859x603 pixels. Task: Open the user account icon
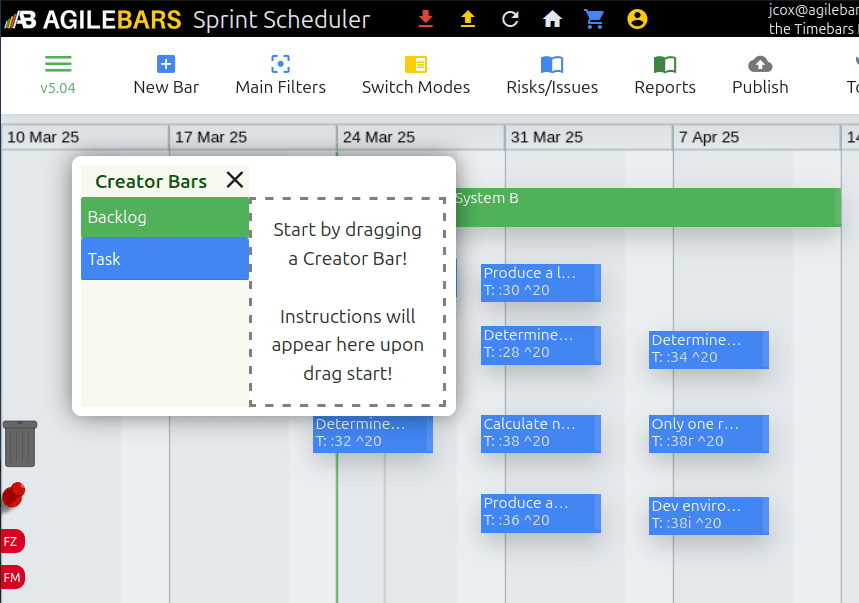pyautogui.click(x=637, y=19)
